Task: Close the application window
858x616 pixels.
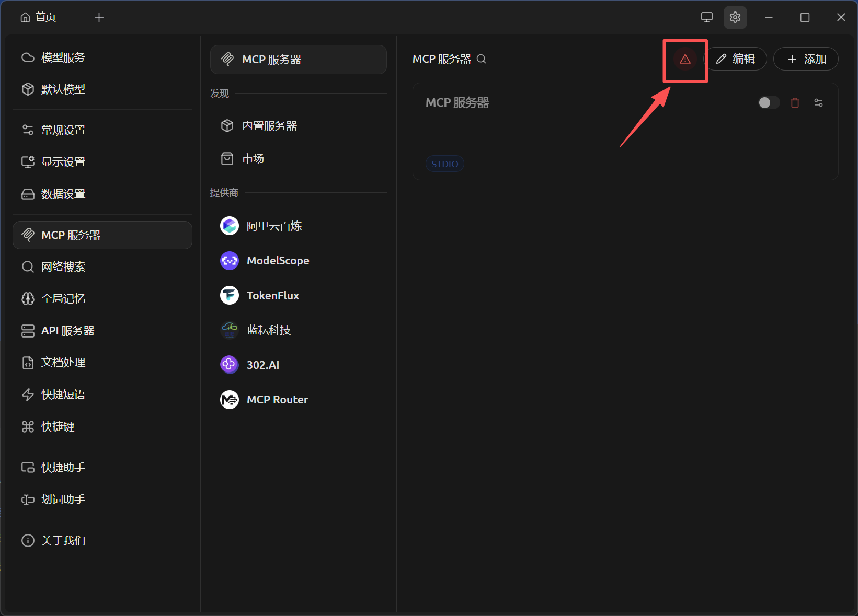Action: [841, 17]
